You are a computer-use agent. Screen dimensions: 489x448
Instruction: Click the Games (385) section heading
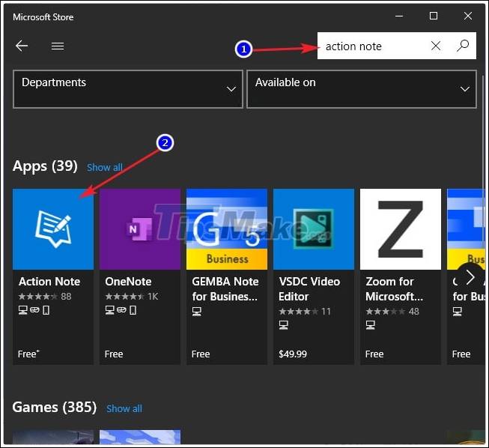pos(55,407)
